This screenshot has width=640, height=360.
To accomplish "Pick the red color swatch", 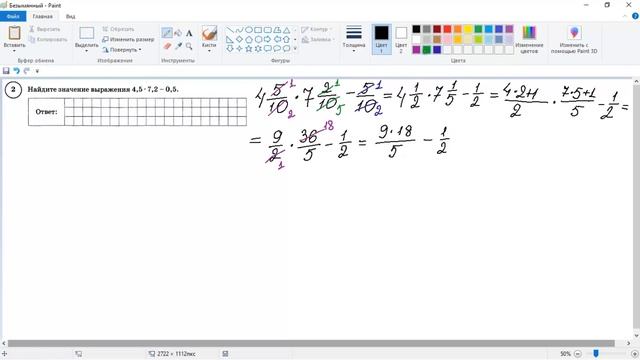I will click(x=447, y=29).
